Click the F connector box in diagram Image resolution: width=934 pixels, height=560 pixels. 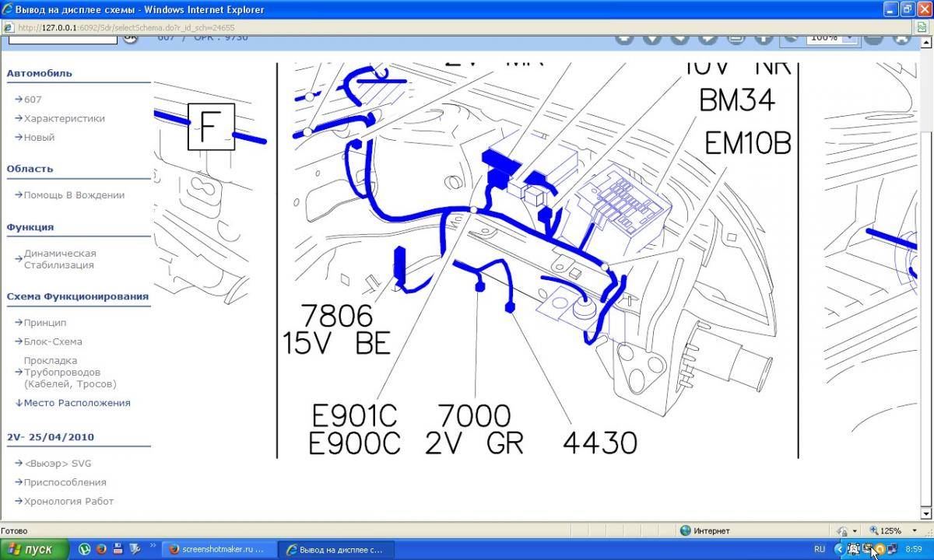click(x=210, y=127)
